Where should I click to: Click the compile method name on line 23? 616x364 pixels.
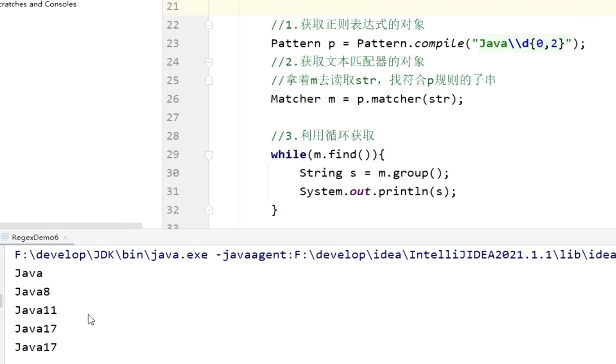click(x=439, y=43)
